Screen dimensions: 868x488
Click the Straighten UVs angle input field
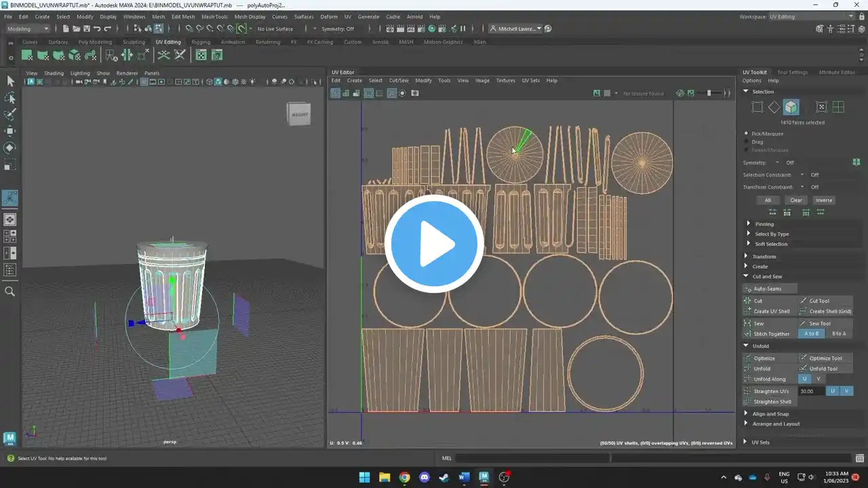click(x=811, y=391)
